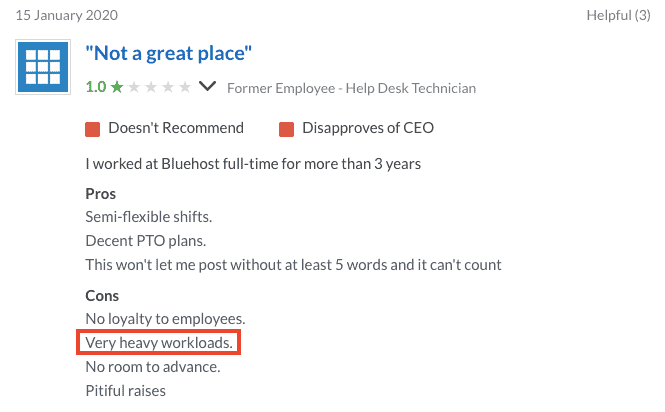Open the "Not a great place" review title
Image resolution: width=665 pixels, height=412 pixels.
pos(168,53)
